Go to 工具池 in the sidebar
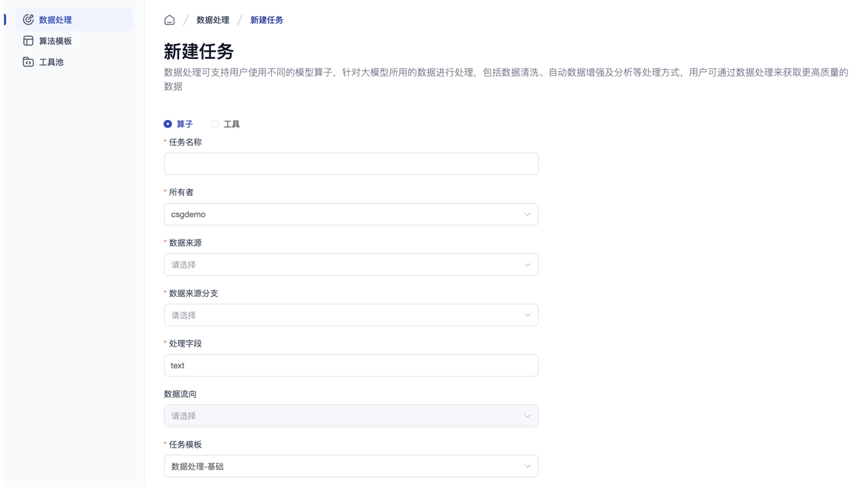This screenshot has width=868, height=487. tap(52, 62)
